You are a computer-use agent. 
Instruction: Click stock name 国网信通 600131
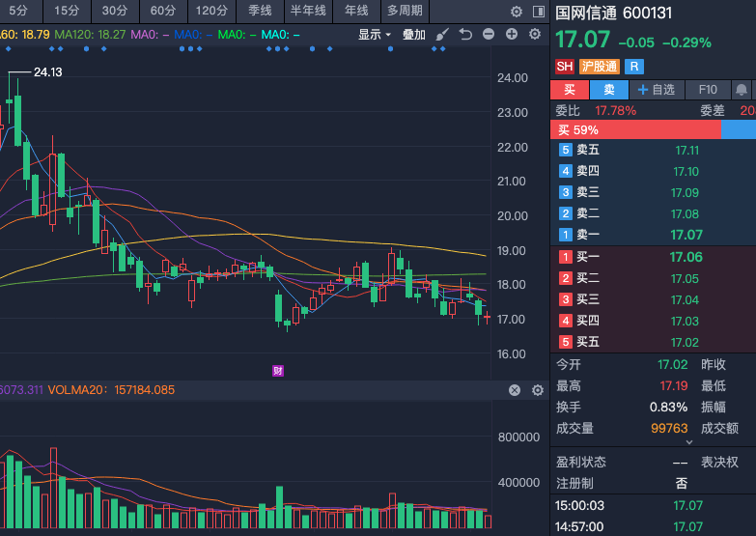[x=613, y=13]
